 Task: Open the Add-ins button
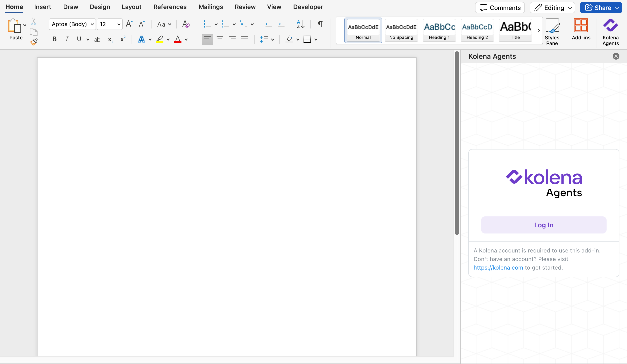(581, 29)
